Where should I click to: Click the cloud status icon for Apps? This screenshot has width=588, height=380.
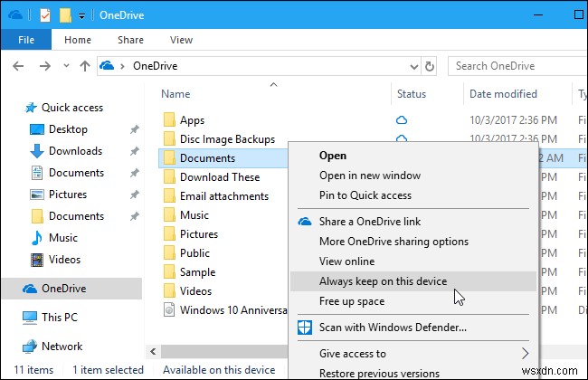click(402, 120)
